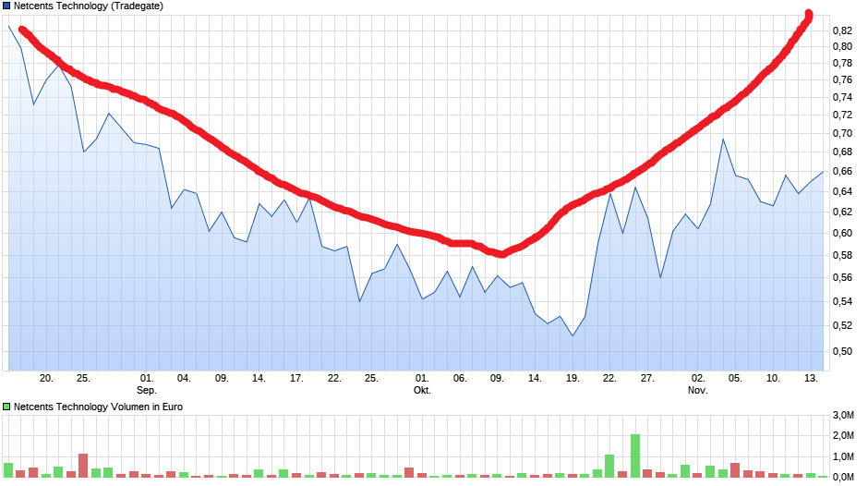Click the 2,0M volume axis label
This screenshot has height=486, width=868.
coord(843,435)
